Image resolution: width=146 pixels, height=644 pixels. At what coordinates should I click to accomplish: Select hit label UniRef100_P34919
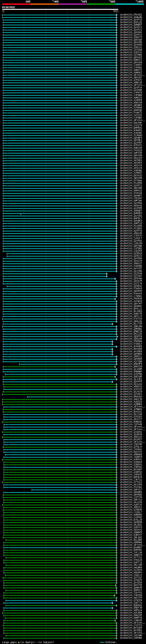(x=131, y=289)
